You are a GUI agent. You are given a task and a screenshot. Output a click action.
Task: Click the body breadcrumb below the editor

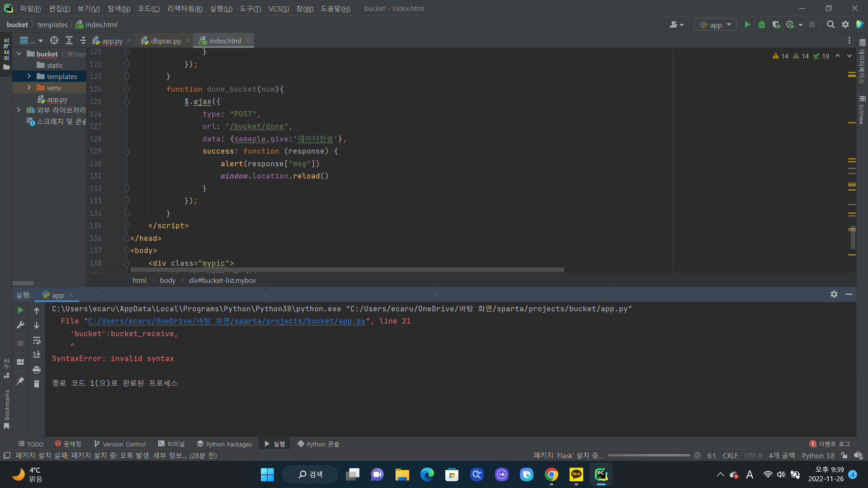(168, 281)
